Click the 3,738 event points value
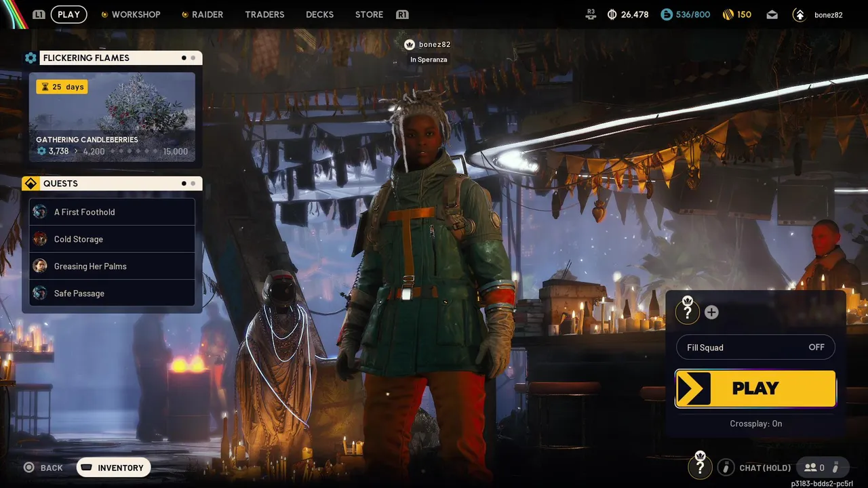The image size is (868, 488). point(58,151)
